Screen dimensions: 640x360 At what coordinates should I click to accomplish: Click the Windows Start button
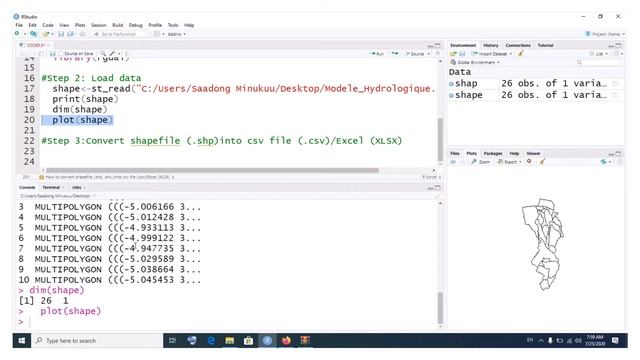[22, 340]
